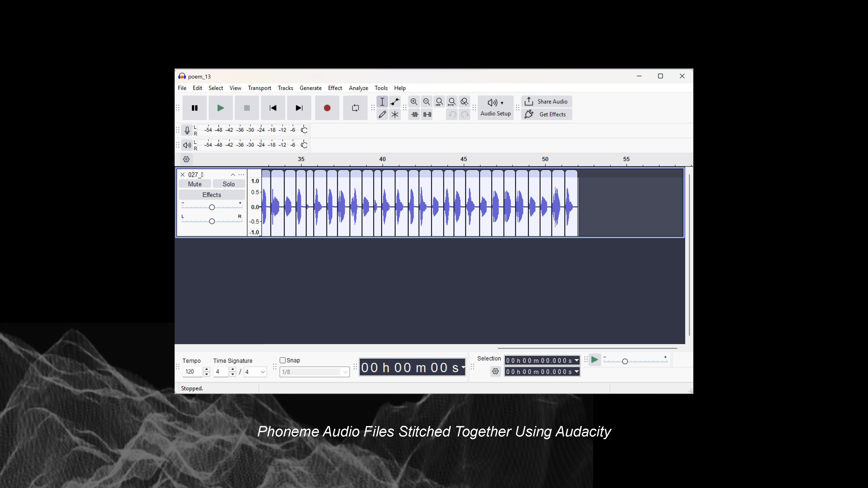868x488 pixels.
Task: Select the Multi-tool asterisk icon
Action: tap(395, 115)
